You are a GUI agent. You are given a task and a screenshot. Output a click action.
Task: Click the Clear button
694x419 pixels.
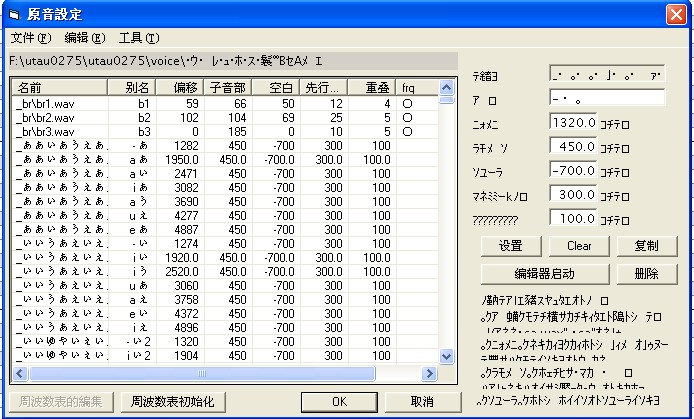(579, 246)
